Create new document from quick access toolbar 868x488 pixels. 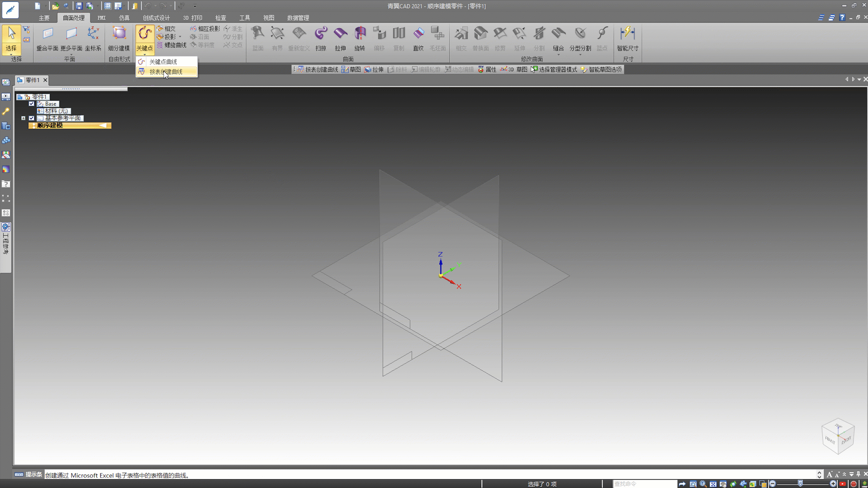pos(37,6)
